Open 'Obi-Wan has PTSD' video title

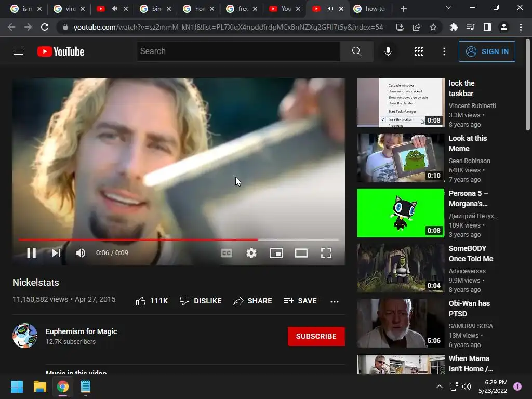point(469,309)
